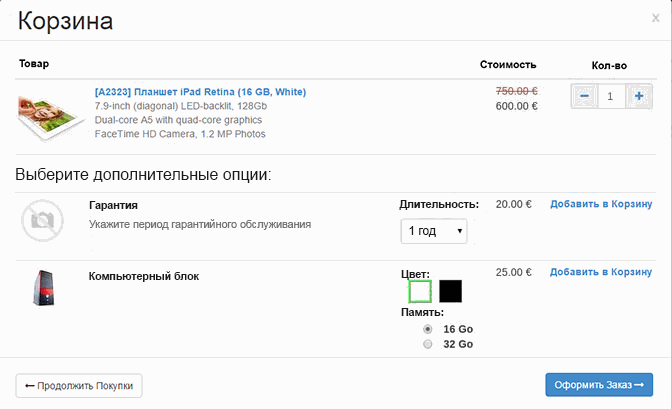The image size is (672, 409).
Task: Add Компьютерный блок to cart link
Action: click(x=601, y=272)
